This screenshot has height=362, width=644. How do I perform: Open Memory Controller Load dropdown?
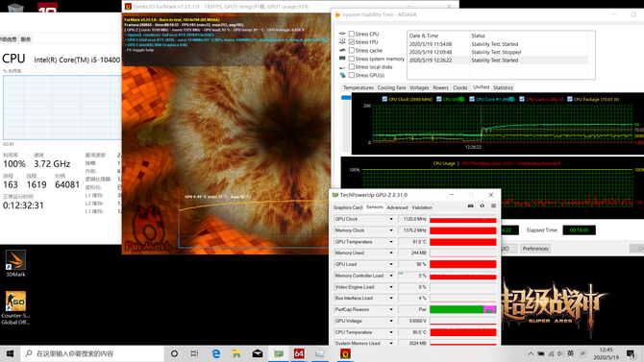[x=391, y=276]
